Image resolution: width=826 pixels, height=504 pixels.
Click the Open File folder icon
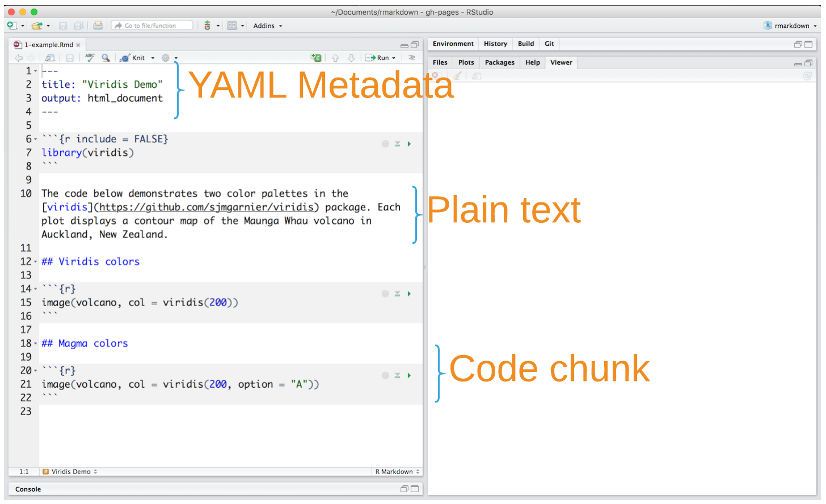(37, 26)
